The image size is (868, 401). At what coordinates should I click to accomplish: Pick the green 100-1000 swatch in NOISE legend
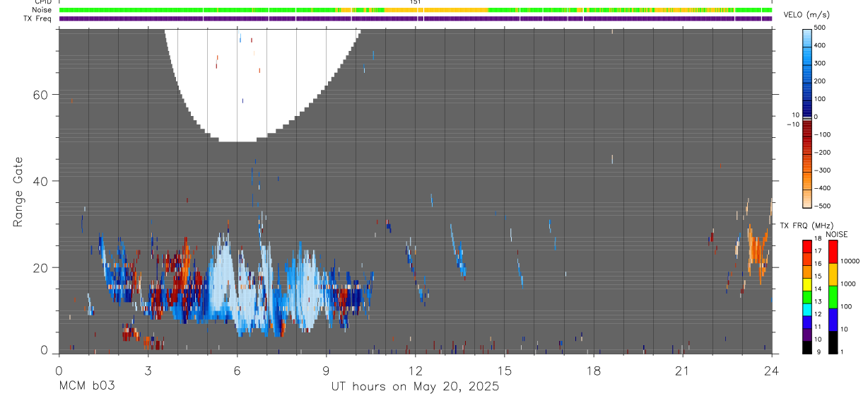point(833,296)
